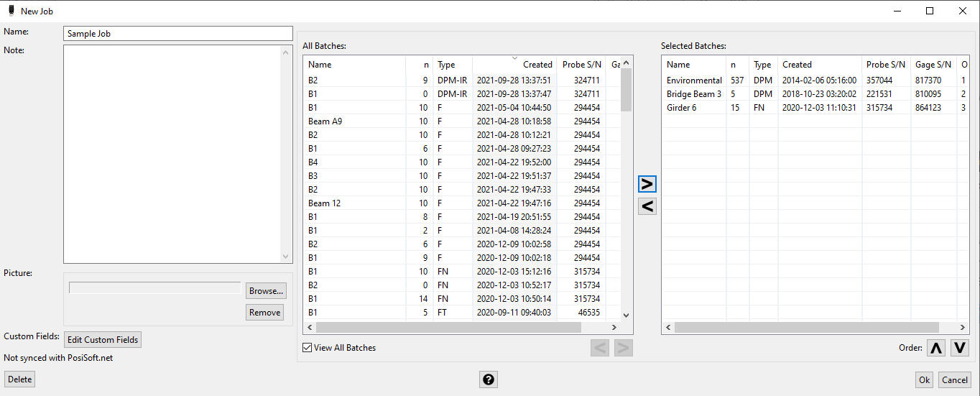Add selected batch using right arrow button
Image resolution: width=980 pixels, height=396 pixels.
tap(647, 184)
